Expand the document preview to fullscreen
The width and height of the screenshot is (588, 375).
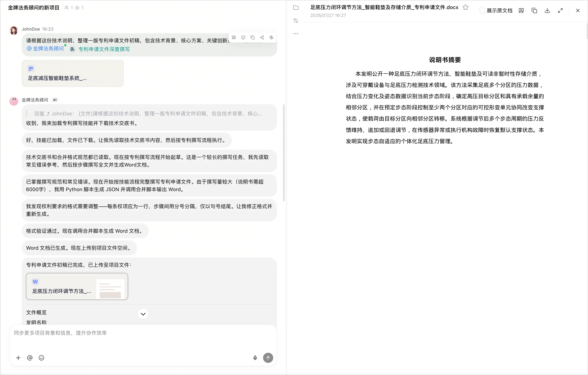pyautogui.click(x=560, y=10)
